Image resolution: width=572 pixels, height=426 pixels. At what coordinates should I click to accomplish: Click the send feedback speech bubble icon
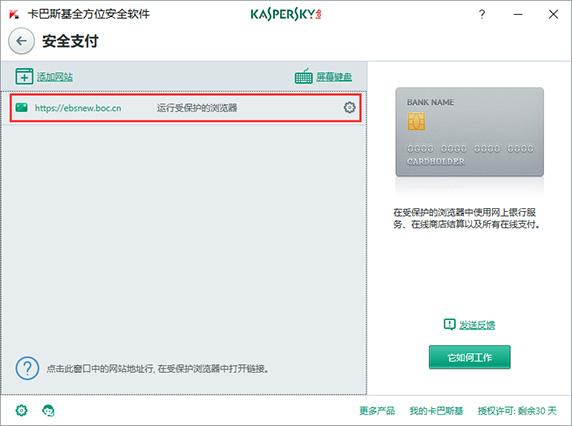(x=449, y=324)
